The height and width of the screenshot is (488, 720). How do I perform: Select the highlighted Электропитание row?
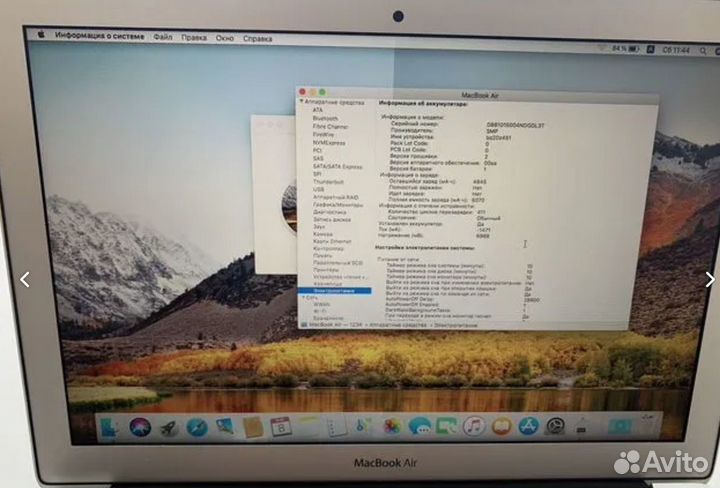click(x=334, y=291)
